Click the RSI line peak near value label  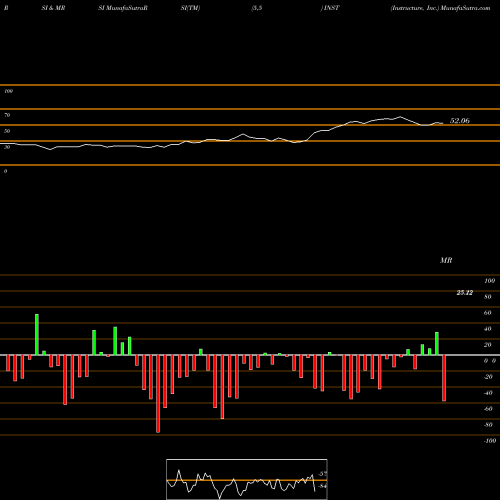tap(400, 117)
